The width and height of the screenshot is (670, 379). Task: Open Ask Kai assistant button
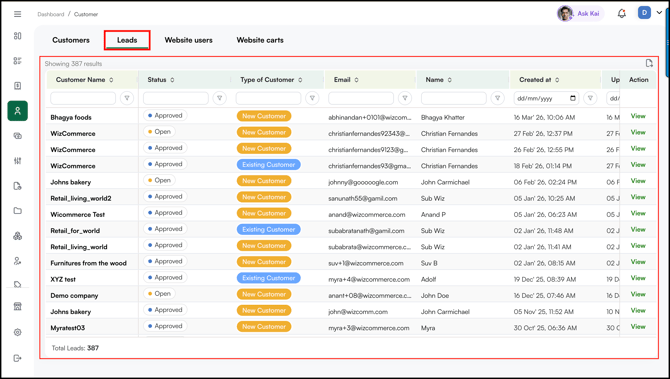[580, 14]
